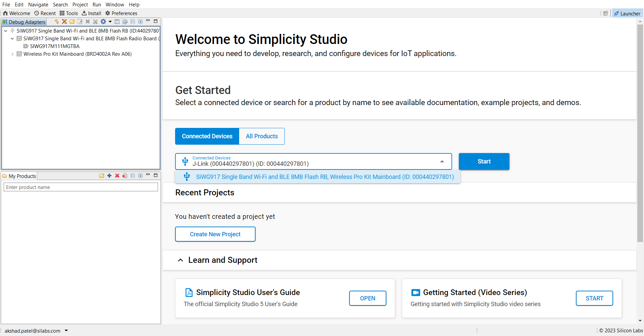
Task: Refresh detected debug adapters icon
Action: pyautogui.click(x=57, y=21)
